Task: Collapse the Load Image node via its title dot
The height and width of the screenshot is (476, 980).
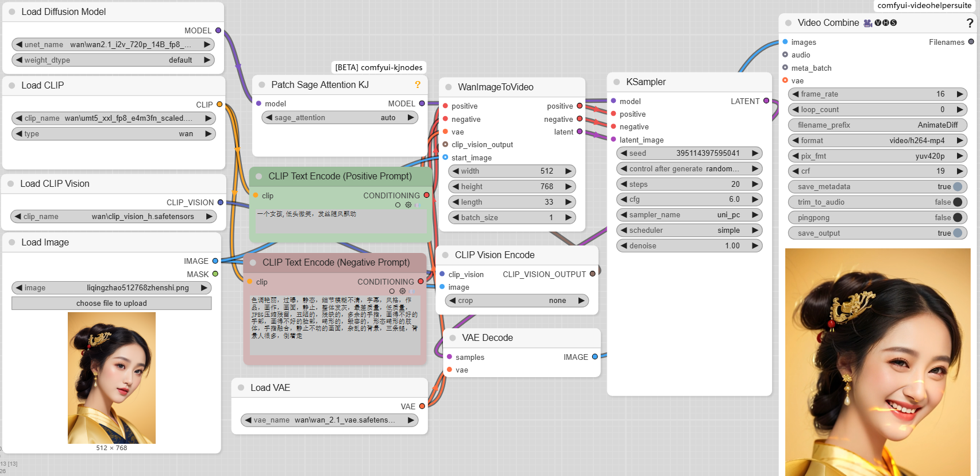Action: coord(11,242)
